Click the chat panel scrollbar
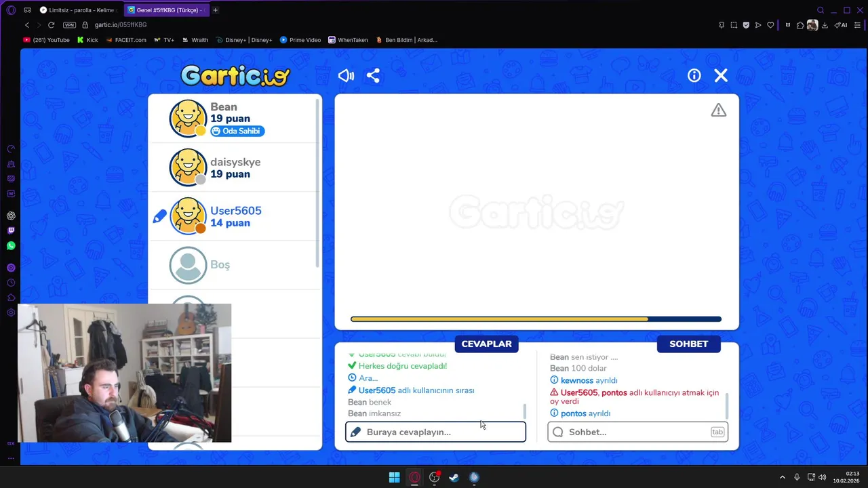This screenshot has width=868, height=488. [x=727, y=405]
